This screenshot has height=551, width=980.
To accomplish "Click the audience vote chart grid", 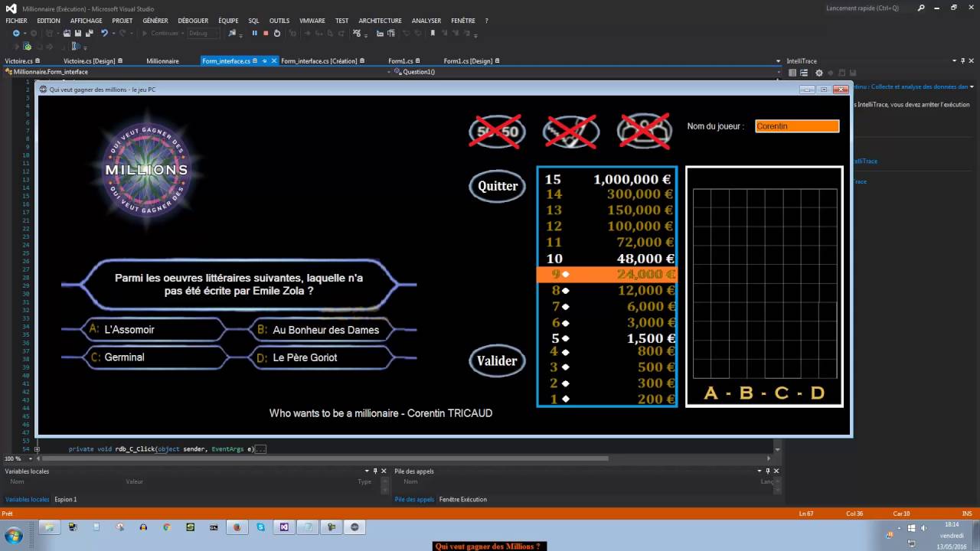I will (x=765, y=284).
